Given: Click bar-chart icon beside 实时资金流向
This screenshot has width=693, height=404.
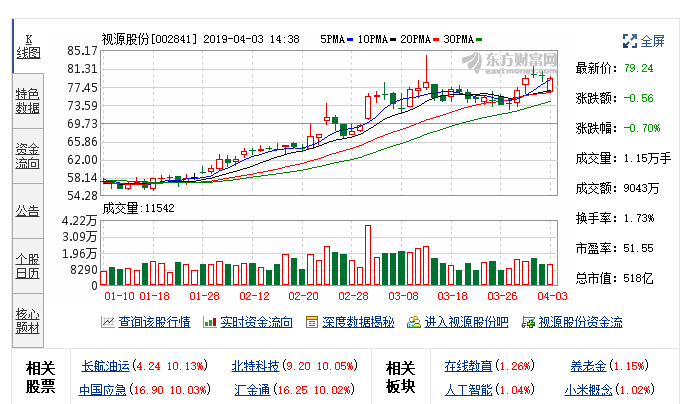Looking at the screenshot, I should [x=209, y=322].
